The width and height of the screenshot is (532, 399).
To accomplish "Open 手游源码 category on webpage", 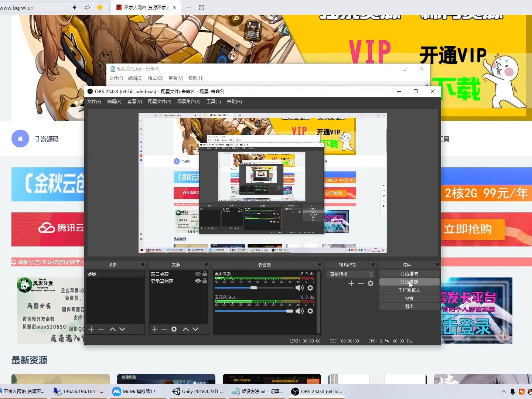I will (47, 139).
